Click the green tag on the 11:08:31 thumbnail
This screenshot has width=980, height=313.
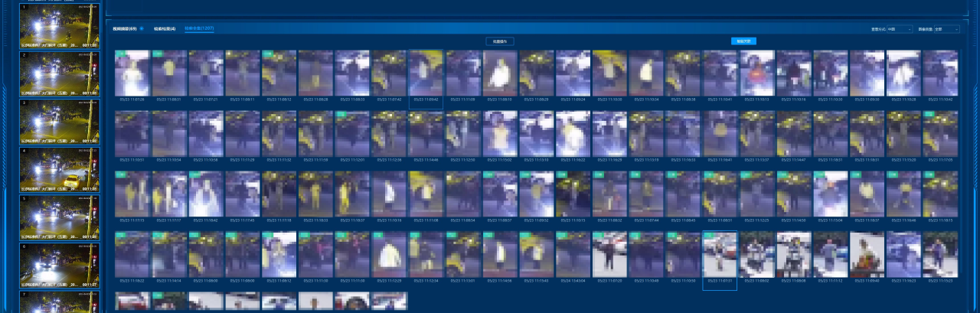pyautogui.click(x=156, y=54)
